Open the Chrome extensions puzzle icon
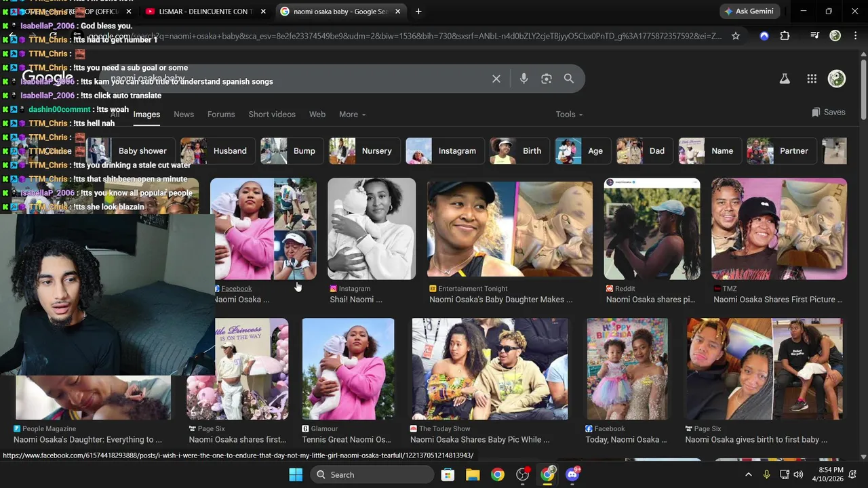The height and width of the screenshot is (488, 868). tap(785, 36)
